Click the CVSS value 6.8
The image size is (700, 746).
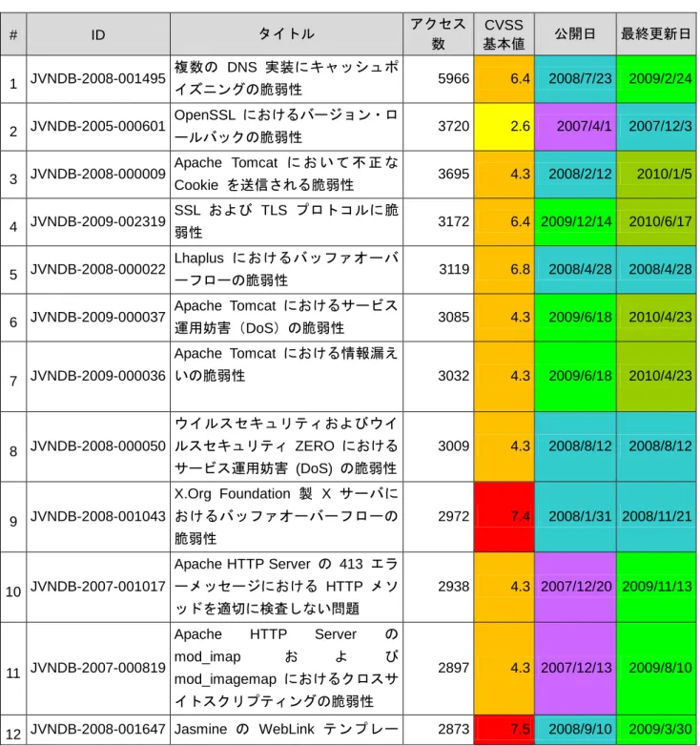504,269
